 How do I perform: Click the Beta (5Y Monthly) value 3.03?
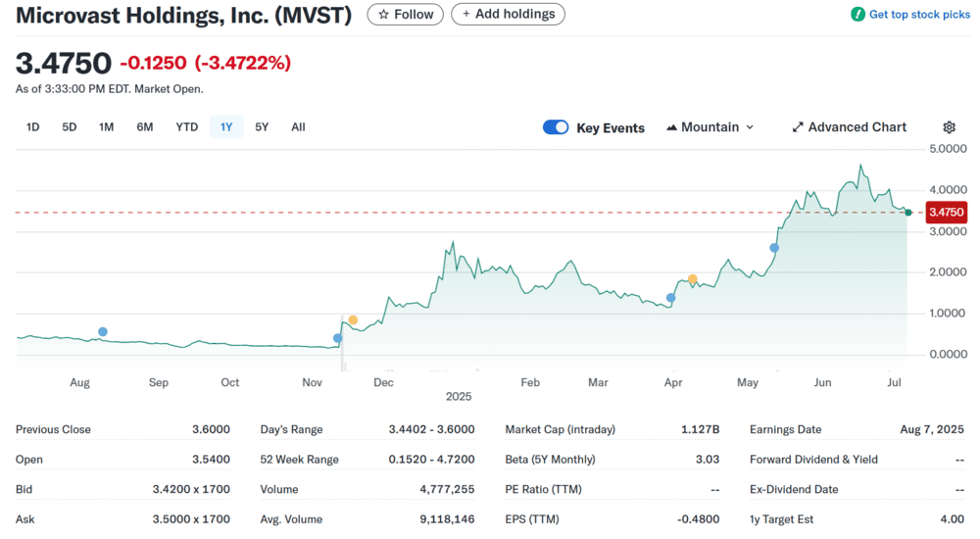click(708, 460)
